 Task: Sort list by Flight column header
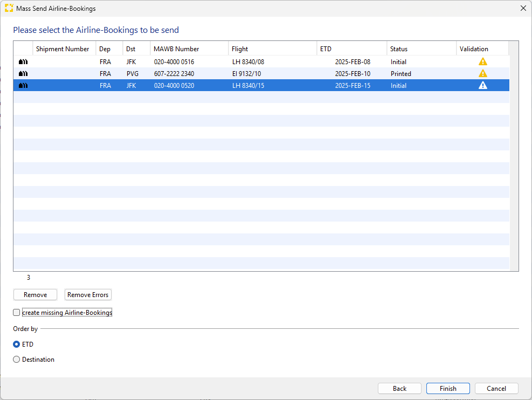coord(240,49)
